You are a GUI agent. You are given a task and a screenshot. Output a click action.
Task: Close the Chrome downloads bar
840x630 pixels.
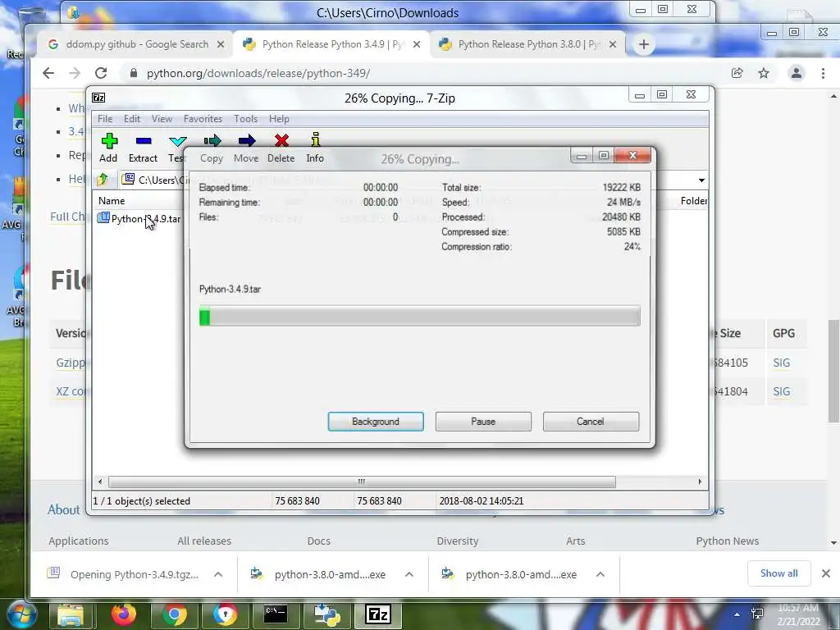click(x=826, y=573)
